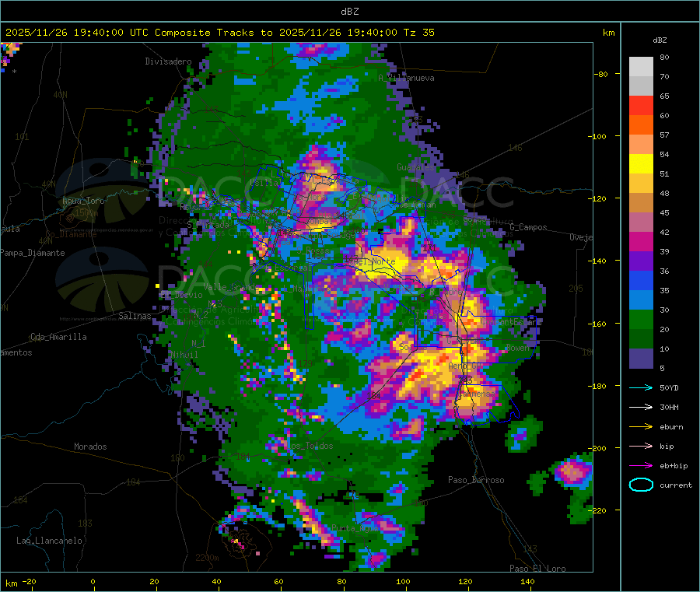Select the magenta 39–42 dBZ swatch
The image size is (700, 592).
(x=641, y=241)
